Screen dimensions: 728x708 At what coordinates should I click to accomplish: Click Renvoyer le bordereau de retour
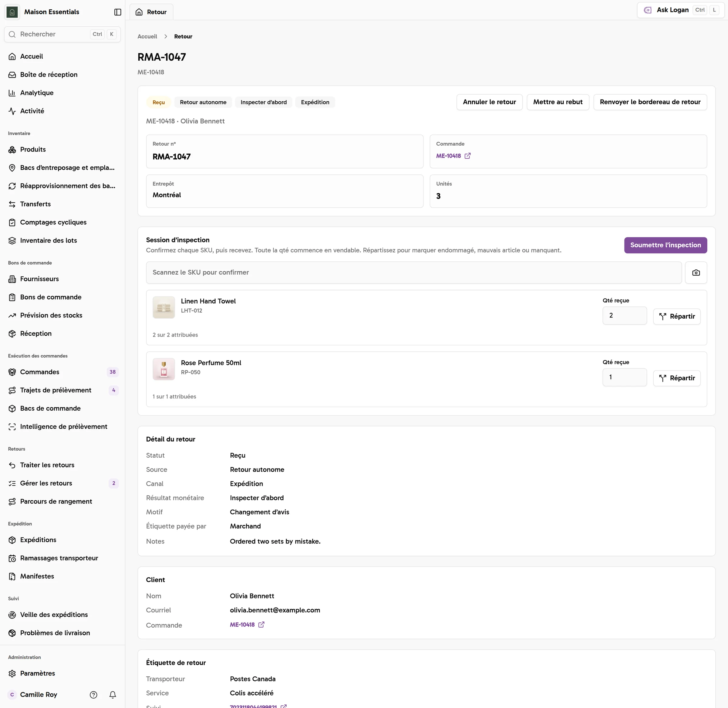[x=650, y=102]
